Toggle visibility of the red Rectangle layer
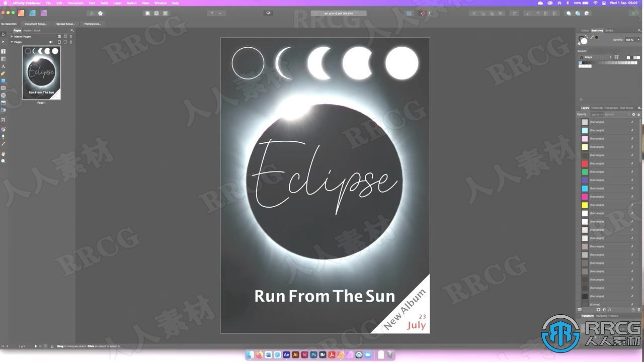This screenshot has height=362, width=644. 632,163
